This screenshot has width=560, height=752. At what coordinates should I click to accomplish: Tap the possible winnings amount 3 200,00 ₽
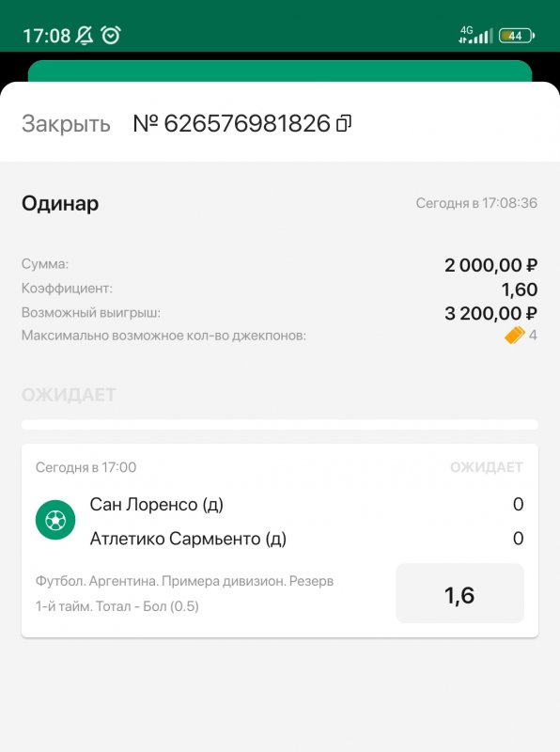click(491, 313)
